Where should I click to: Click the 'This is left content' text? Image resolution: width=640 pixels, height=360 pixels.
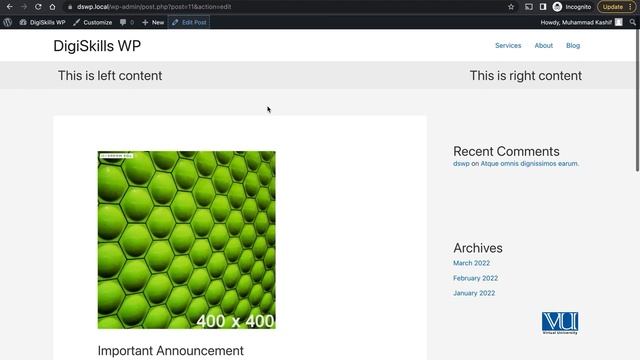tap(110, 76)
